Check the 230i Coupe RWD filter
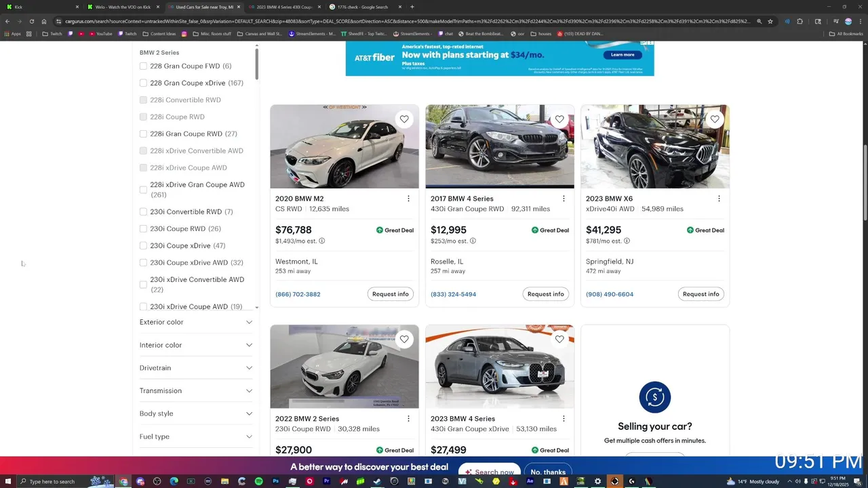Screen dimensions: 868x488 (x=143, y=228)
